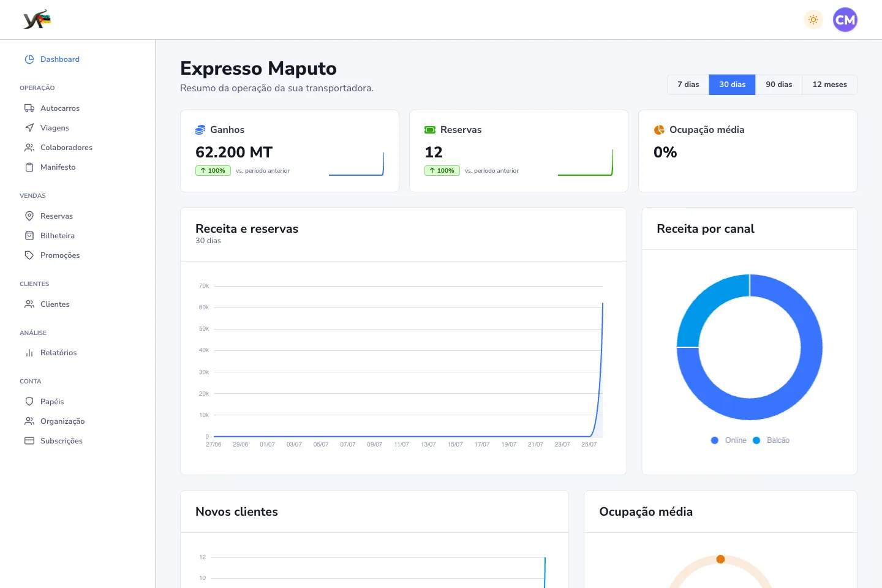Click the Reservas map pin icon

pos(29,216)
